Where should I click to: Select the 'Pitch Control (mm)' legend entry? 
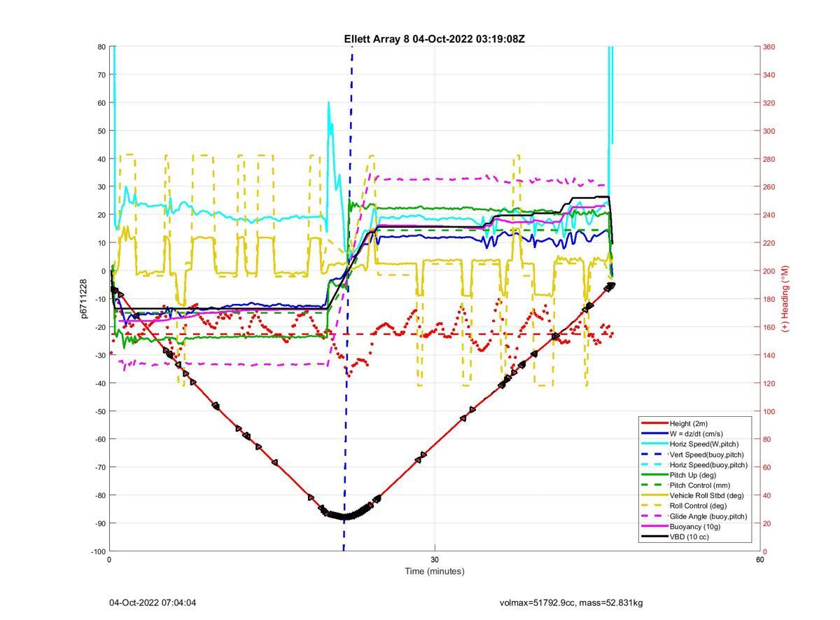pos(699,485)
